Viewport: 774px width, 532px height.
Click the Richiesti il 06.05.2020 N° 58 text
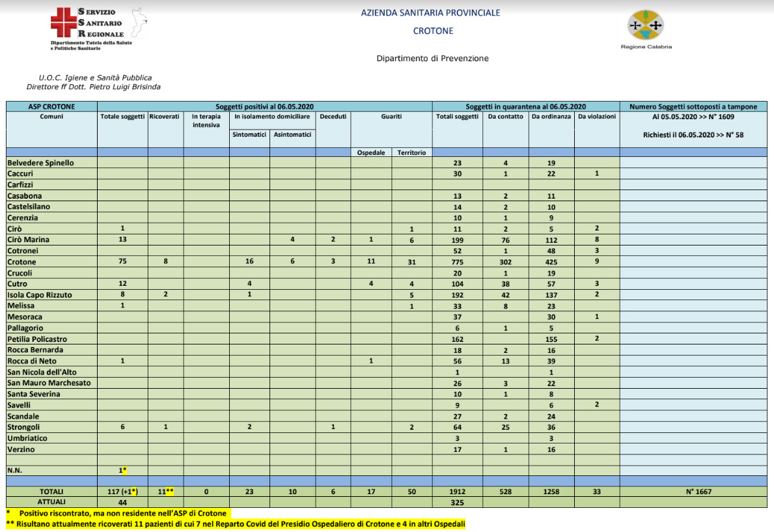click(693, 135)
